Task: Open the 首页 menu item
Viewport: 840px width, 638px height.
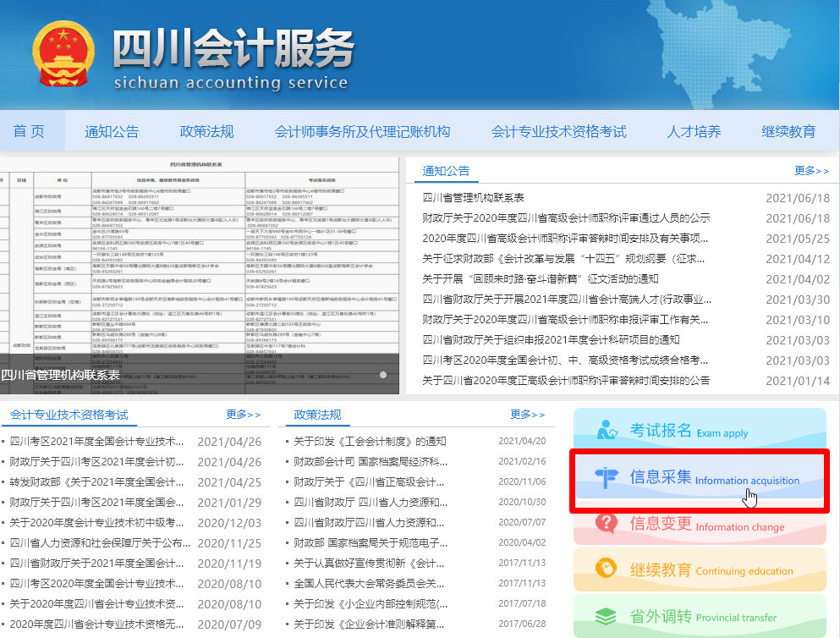Action: click(x=31, y=129)
